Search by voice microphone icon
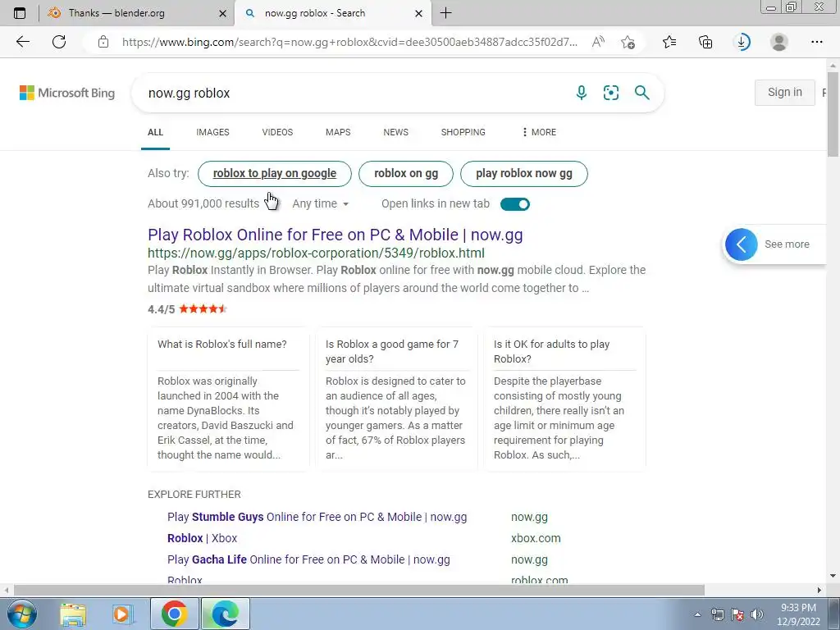This screenshot has height=630, width=840. (x=582, y=93)
